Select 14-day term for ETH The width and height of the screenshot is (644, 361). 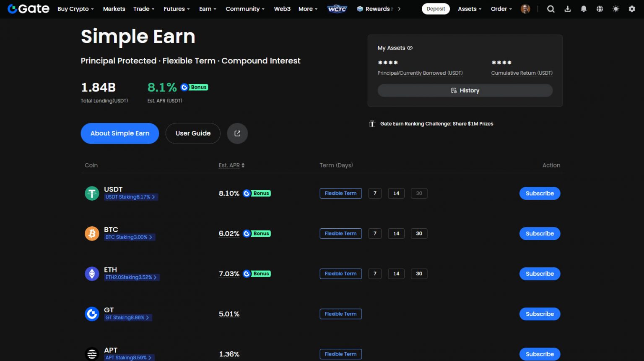396,274
